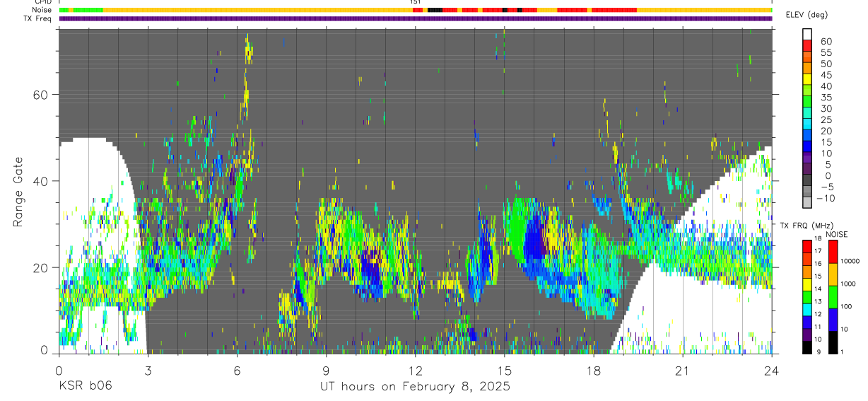The width and height of the screenshot is (868, 401).
Task: Click the blue 10–100 NOISE swatch
Action: click(x=832, y=320)
